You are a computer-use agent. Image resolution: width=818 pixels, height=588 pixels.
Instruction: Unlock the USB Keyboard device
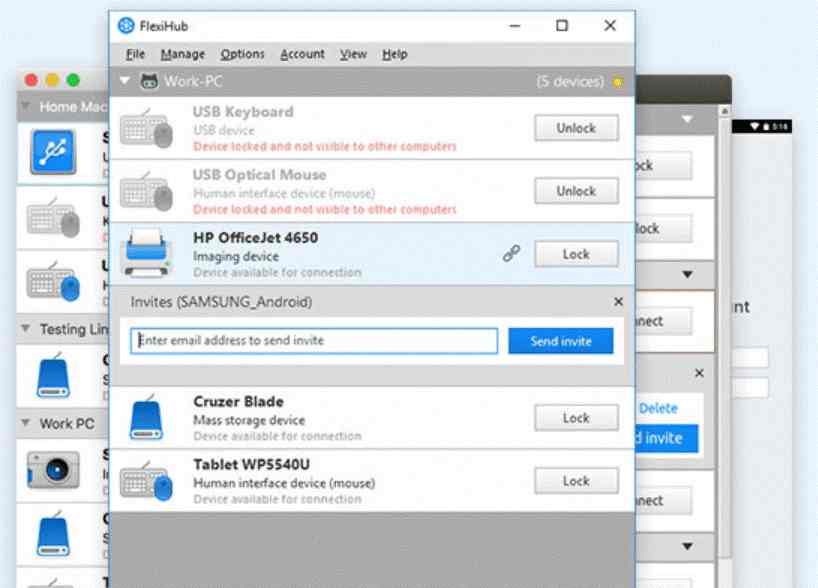pyautogui.click(x=576, y=128)
